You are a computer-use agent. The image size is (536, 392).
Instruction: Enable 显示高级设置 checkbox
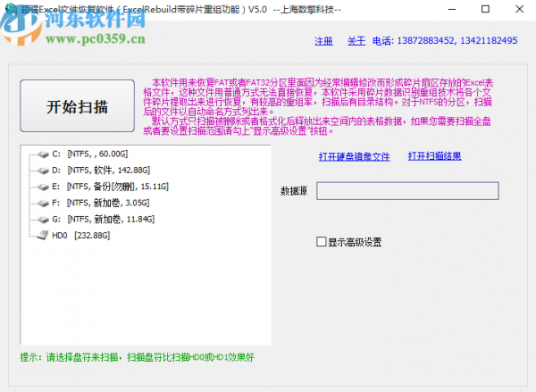[x=321, y=242]
